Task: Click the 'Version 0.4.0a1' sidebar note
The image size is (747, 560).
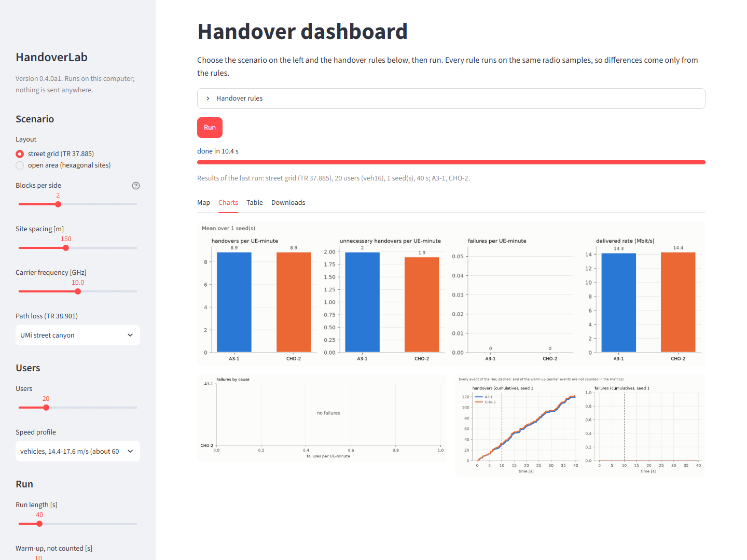Action: pos(75,85)
